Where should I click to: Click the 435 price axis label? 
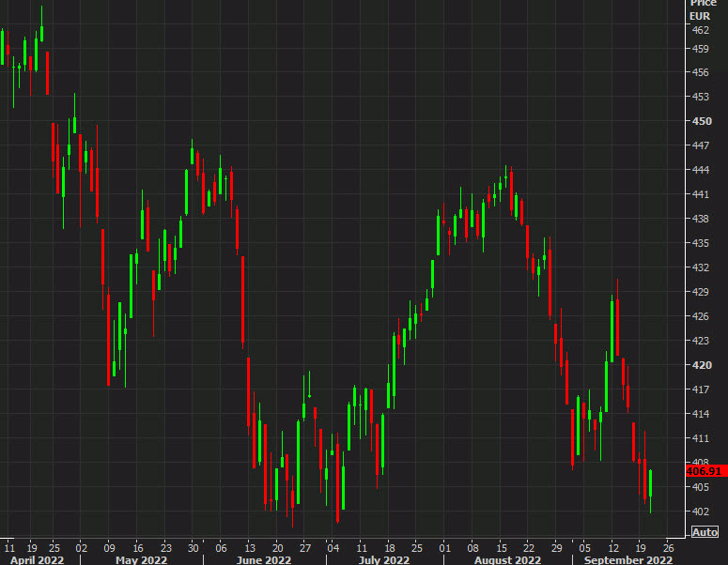tap(701, 243)
